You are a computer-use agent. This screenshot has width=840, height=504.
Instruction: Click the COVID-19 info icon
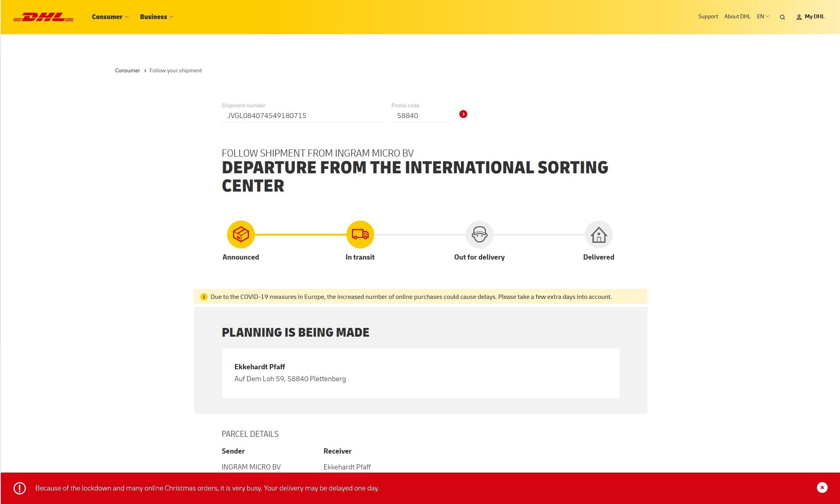tap(204, 297)
